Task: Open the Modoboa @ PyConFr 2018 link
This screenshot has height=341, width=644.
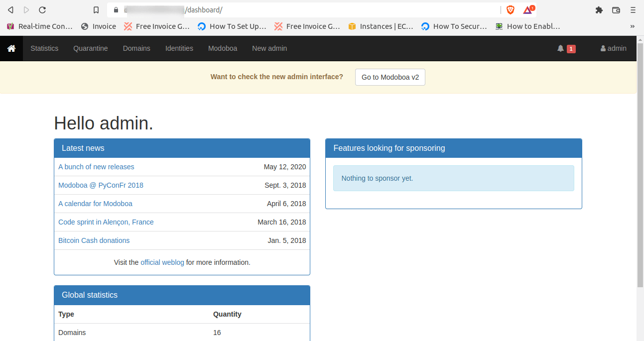Action: tap(101, 185)
